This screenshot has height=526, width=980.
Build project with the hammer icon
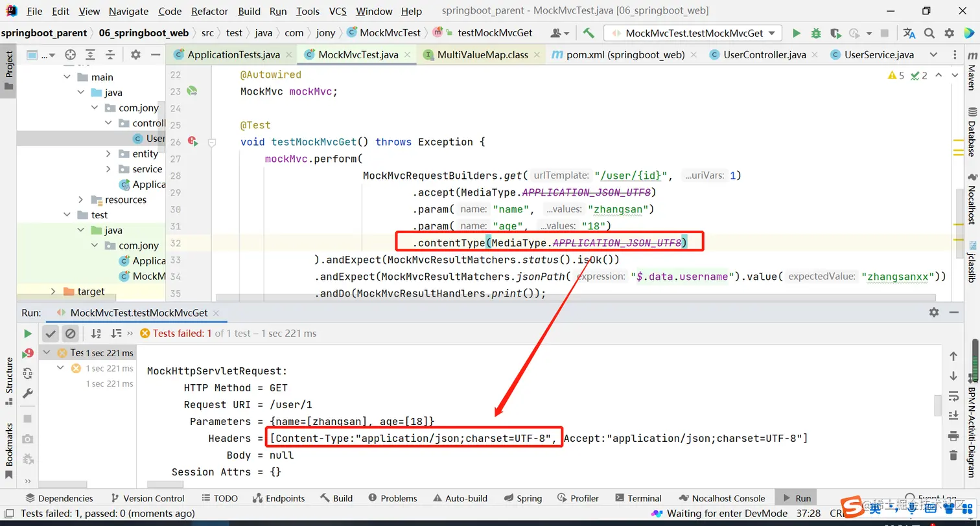[x=589, y=33]
